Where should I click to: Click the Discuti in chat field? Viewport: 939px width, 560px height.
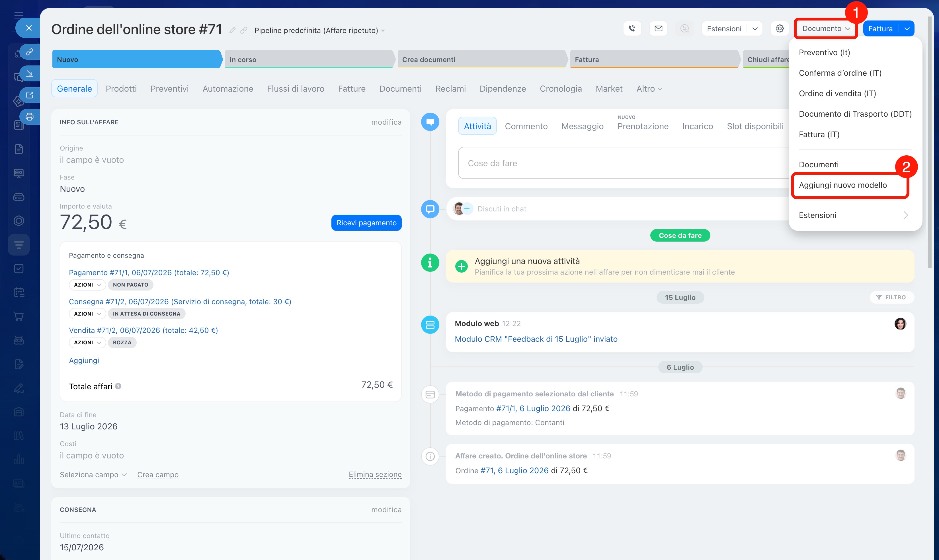click(501, 209)
